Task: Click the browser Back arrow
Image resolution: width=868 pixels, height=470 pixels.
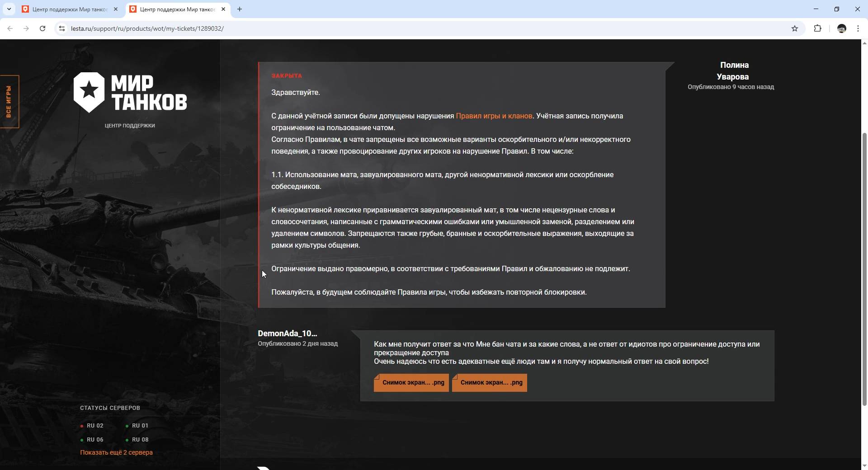Action: tap(10, 28)
